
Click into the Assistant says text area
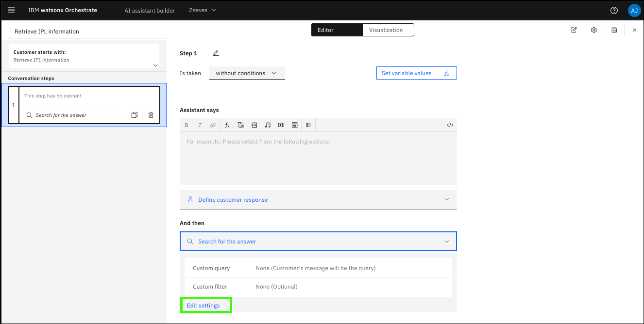point(318,158)
